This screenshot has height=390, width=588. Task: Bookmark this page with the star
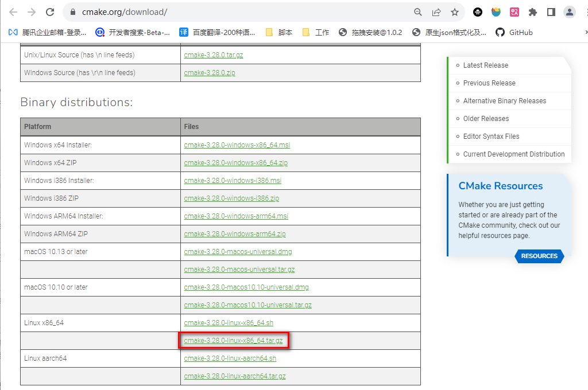[x=455, y=12]
